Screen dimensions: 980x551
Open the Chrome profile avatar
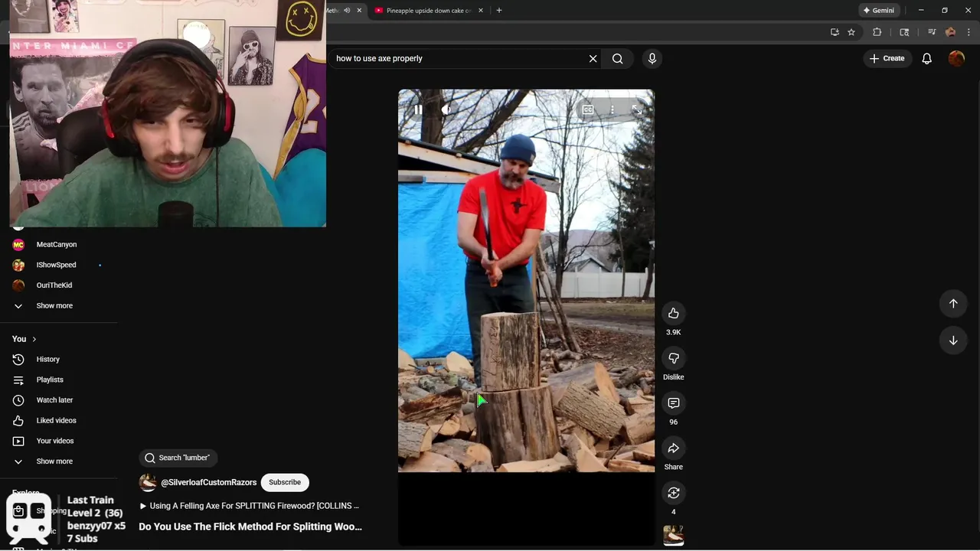click(x=951, y=32)
